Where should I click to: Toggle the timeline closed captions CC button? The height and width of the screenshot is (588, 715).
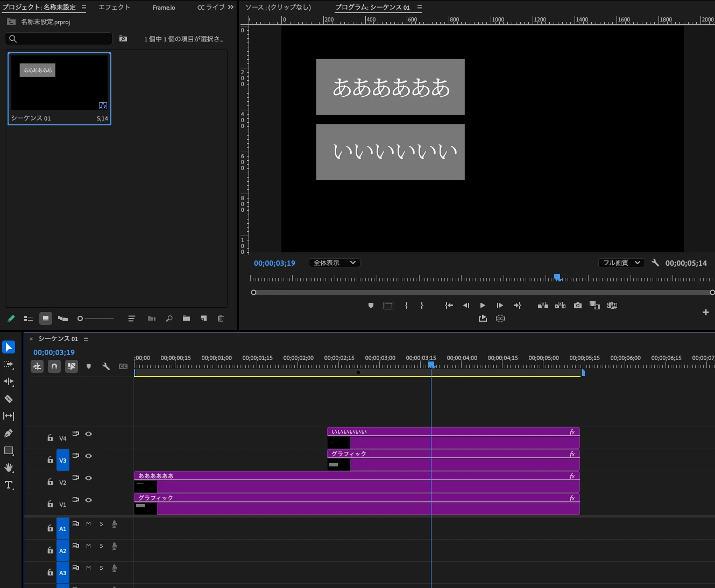[x=123, y=366]
